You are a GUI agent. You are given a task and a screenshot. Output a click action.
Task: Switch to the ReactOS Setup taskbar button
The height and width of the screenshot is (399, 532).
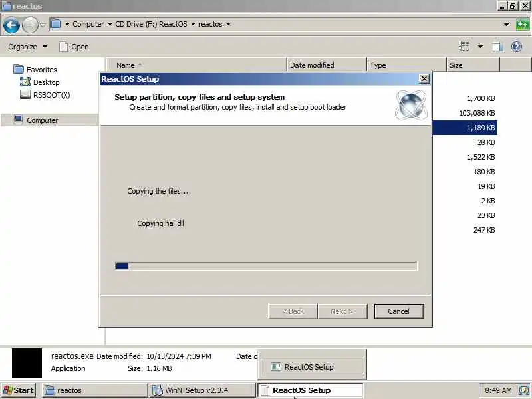(310, 390)
